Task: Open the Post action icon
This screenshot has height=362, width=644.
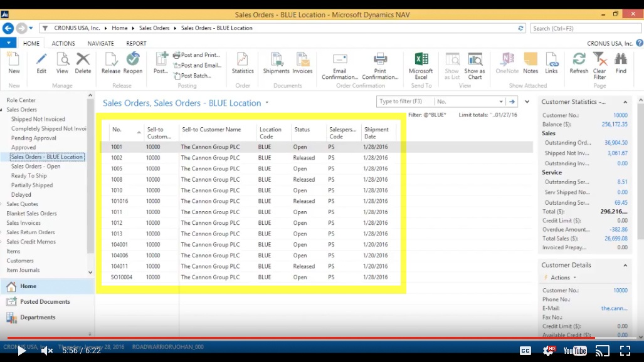Action: pyautogui.click(x=161, y=63)
